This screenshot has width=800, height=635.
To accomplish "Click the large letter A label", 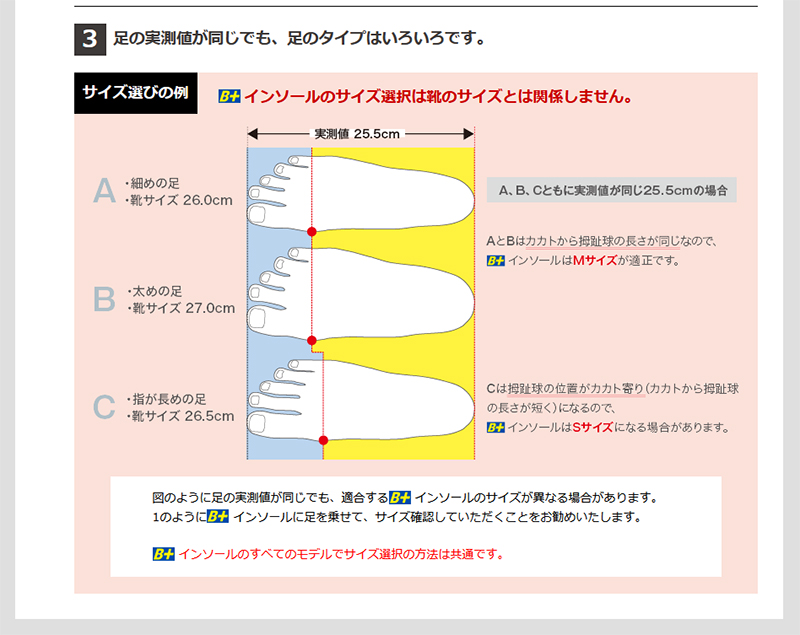I will click(104, 190).
